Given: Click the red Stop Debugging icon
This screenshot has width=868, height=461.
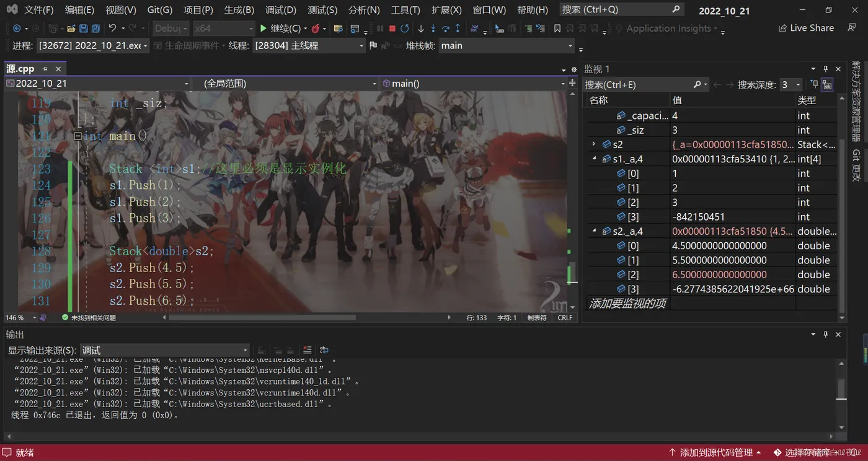Looking at the screenshot, I should coord(392,29).
